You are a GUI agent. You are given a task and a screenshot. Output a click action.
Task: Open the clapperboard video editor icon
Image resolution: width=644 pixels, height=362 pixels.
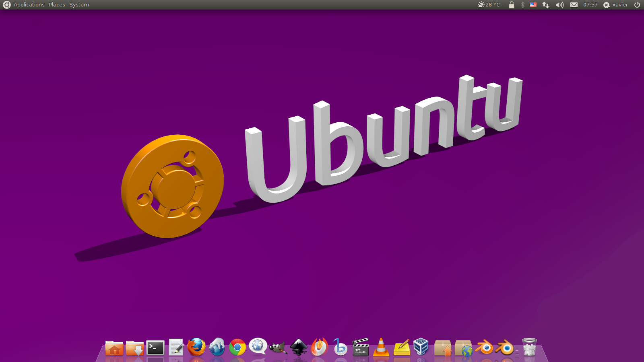[x=361, y=347]
